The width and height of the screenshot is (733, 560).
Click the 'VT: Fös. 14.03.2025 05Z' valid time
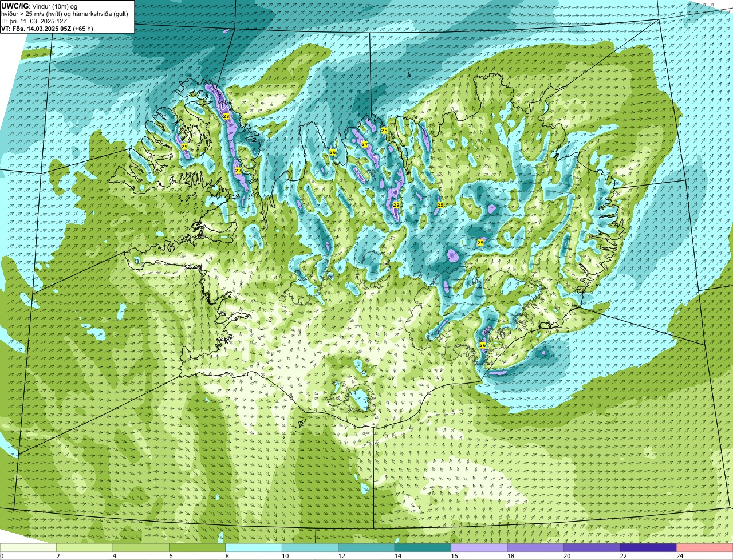[x=36, y=29]
